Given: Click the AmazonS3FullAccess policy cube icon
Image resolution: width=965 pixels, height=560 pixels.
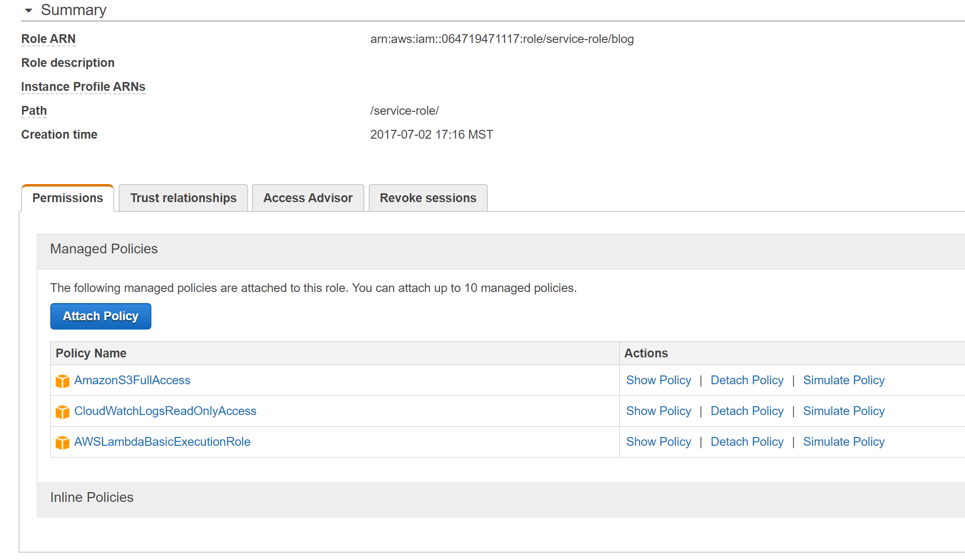Looking at the screenshot, I should [x=63, y=381].
